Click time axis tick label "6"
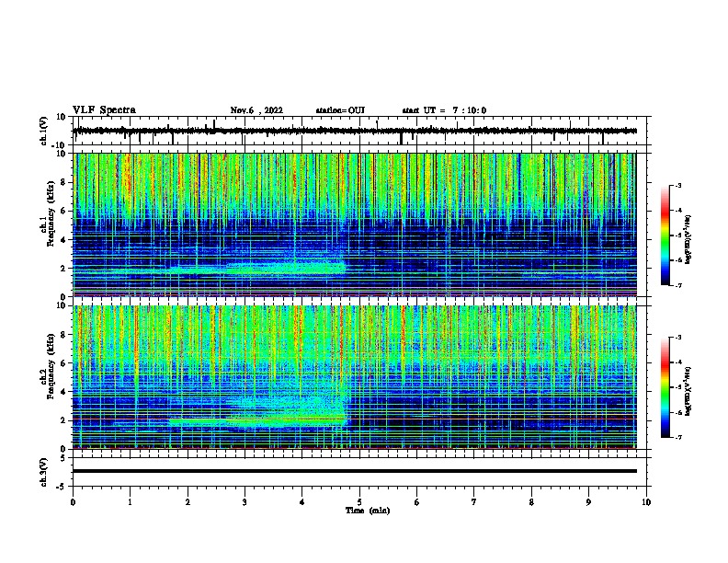 click(417, 502)
